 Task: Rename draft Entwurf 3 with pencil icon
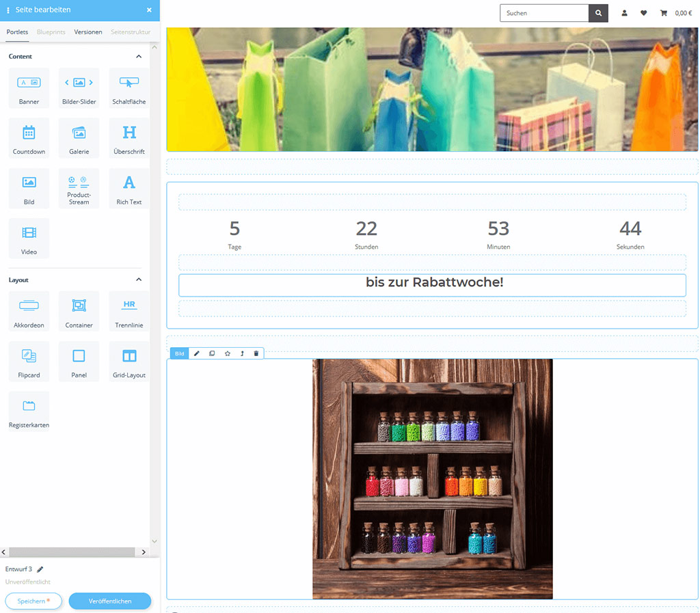coord(40,569)
